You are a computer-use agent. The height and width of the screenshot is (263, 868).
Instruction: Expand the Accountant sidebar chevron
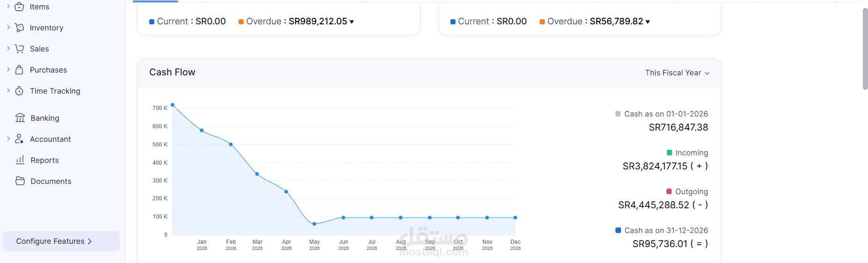(x=8, y=139)
